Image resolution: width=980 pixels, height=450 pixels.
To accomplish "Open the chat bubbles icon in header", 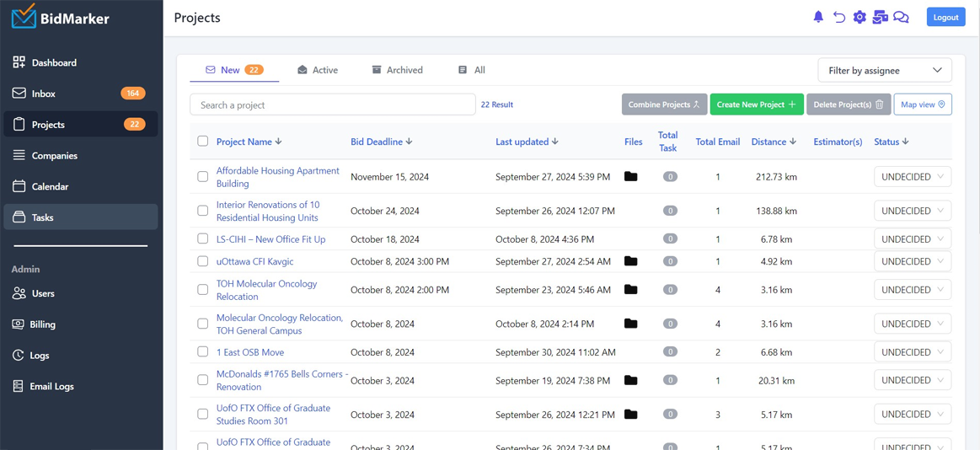I will click(x=901, y=17).
